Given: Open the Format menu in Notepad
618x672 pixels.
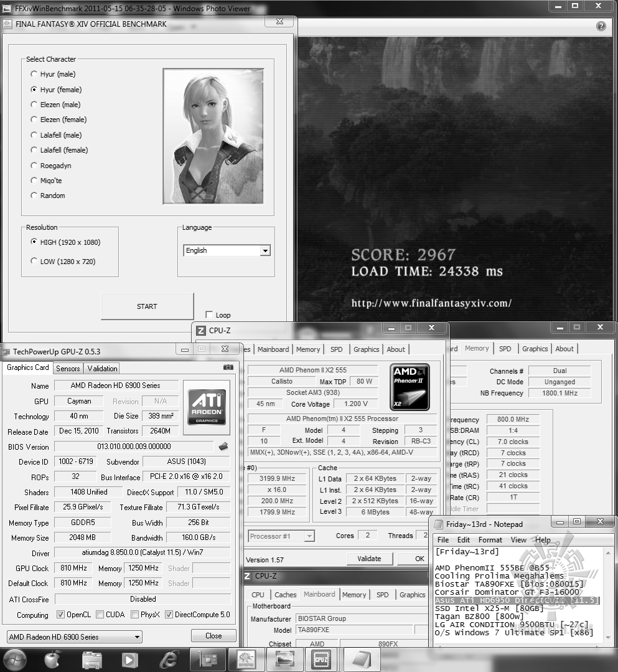Looking at the screenshot, I should pos(490,540).
